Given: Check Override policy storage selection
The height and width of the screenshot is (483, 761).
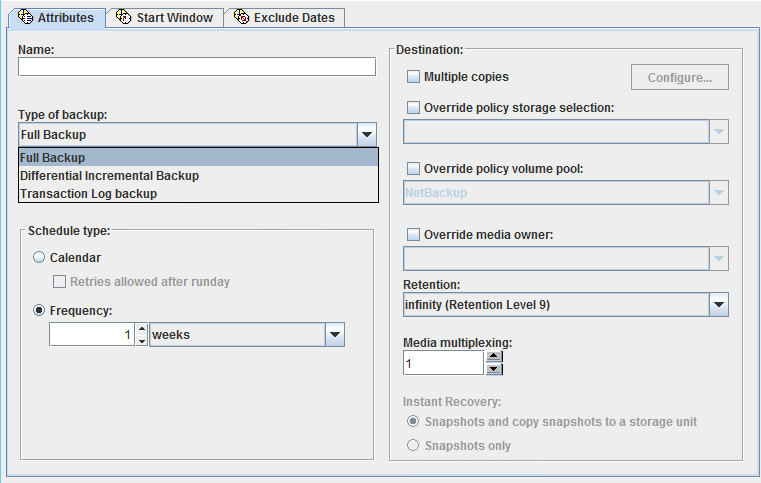Looking at the screenshot, I should click(x=413, y=107).
